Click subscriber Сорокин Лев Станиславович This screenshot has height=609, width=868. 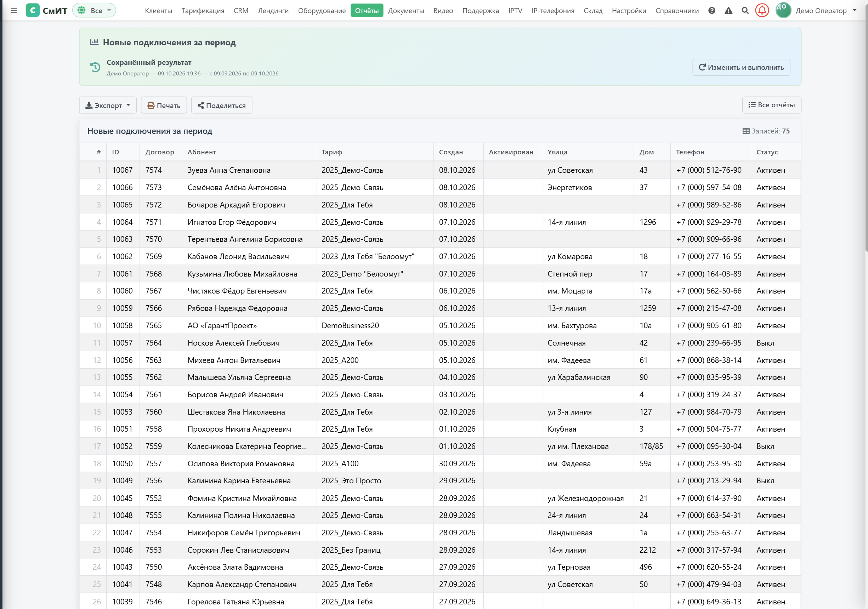coord(238,550)
